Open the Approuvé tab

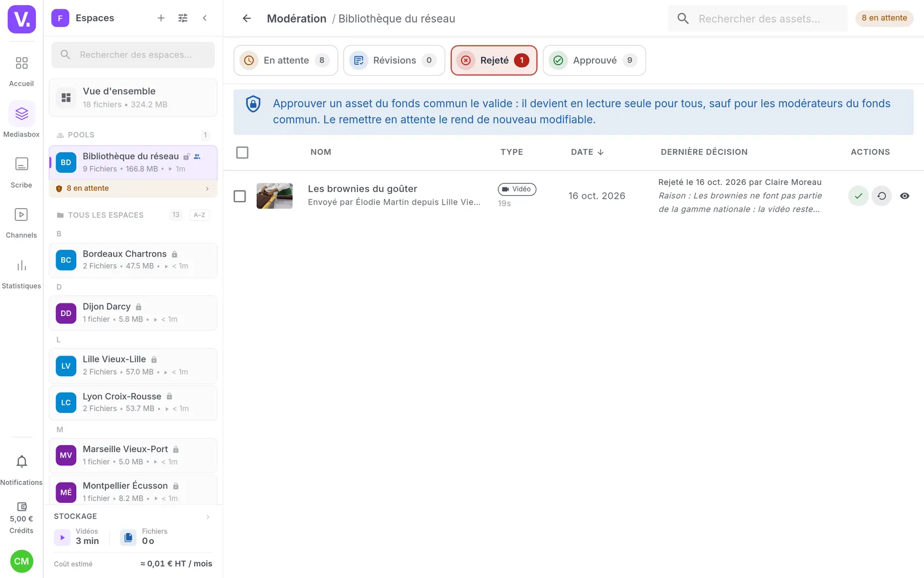pos(594,60)
